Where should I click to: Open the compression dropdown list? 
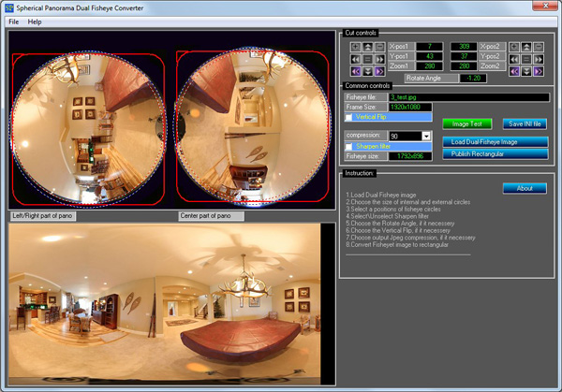pyautogui.click(x=426, y=136)
